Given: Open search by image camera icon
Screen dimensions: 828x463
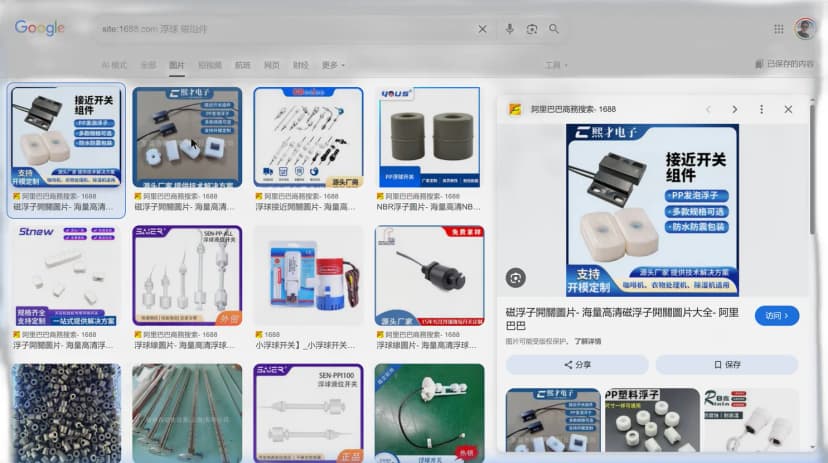Looking at the screenshot, I should coord(532,29).
